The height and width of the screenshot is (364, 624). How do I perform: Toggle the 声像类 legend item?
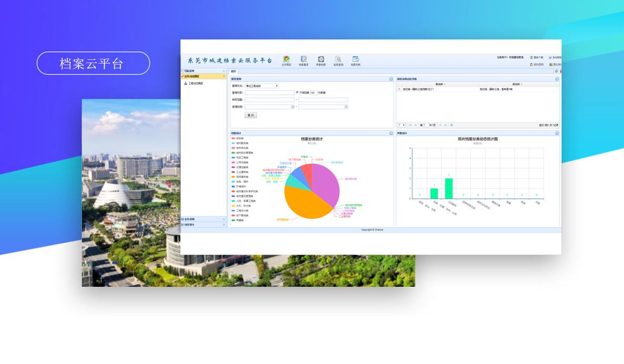pyautogui.click(x=238, y=221)
